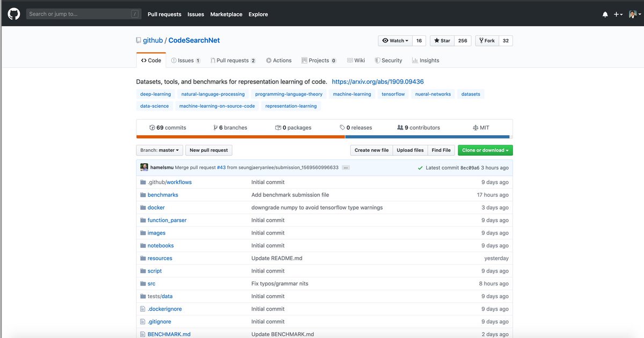The image size is (644, 338).
Task: Select the Code tab
Action: click(x=151, y=61)
